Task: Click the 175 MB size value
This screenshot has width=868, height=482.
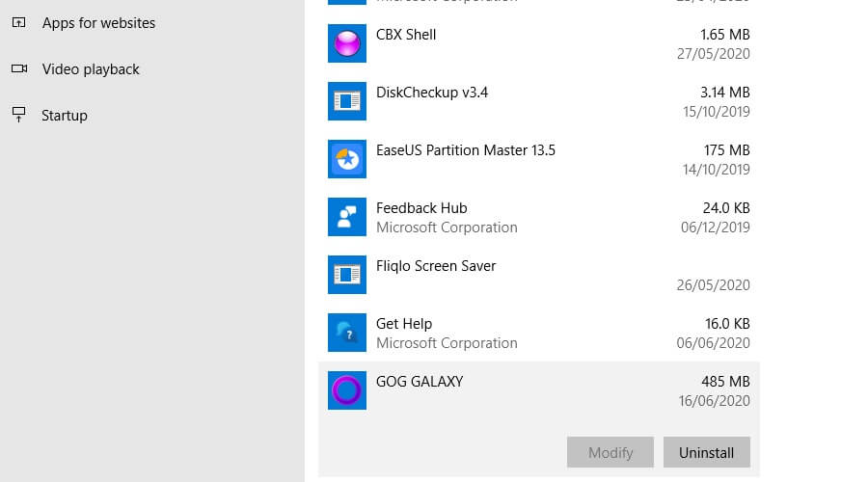Action: pyautogui.click(x=726, y=150)
